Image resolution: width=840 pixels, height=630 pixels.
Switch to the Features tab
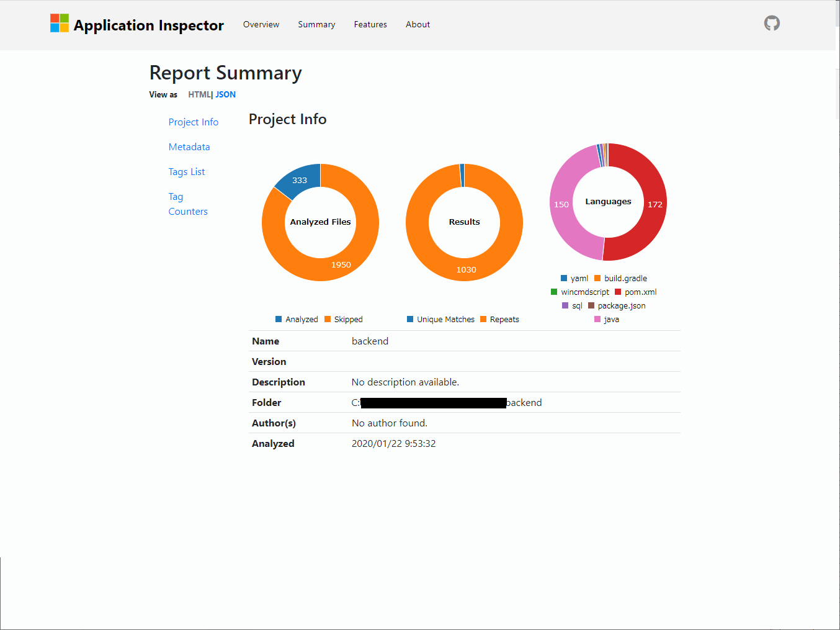pyautogui.click(x=370, y=24)
